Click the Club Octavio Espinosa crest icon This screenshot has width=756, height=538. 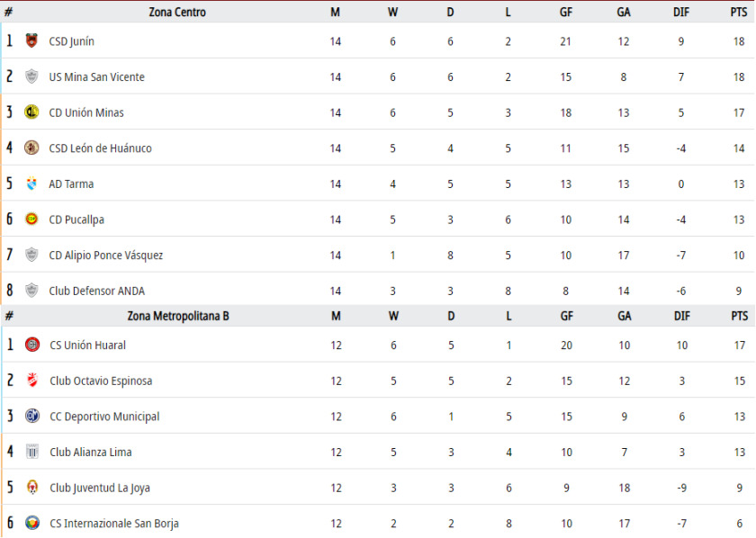[32, 380]
